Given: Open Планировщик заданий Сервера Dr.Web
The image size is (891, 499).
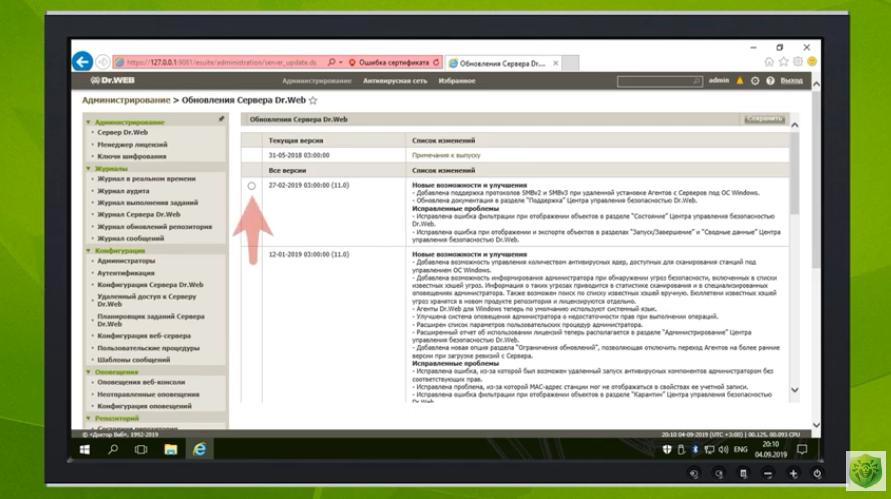Looking at the screenshot, I should pyautogui.click(x=151, y=320).
